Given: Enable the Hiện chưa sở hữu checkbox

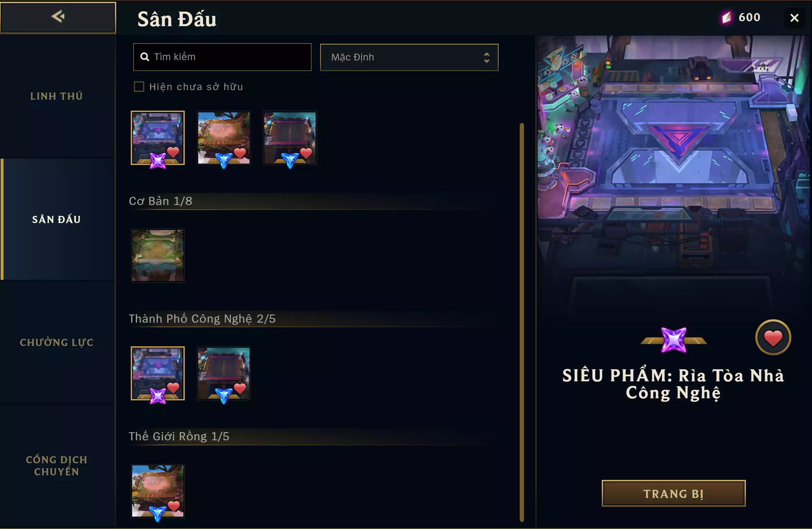Looking at the screenshot, I should coord(139,87).
